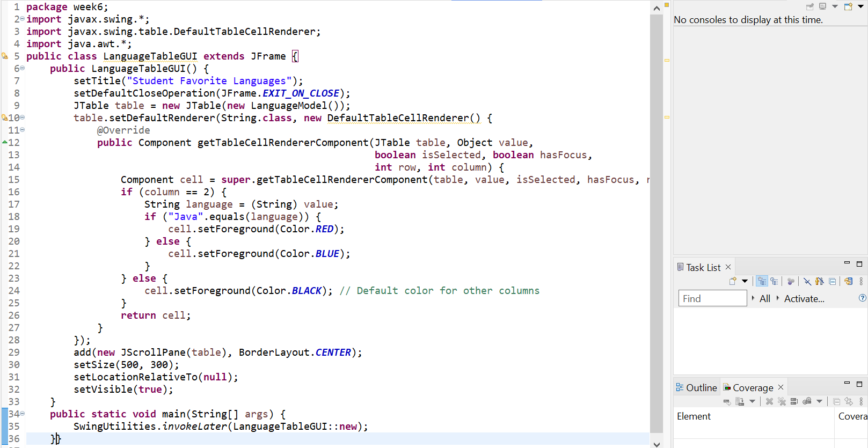Image resolution: width=868 pixels, height=448 pixels.
Task: Toggle Categorized presentation in Task List
Action: [762, 281]
